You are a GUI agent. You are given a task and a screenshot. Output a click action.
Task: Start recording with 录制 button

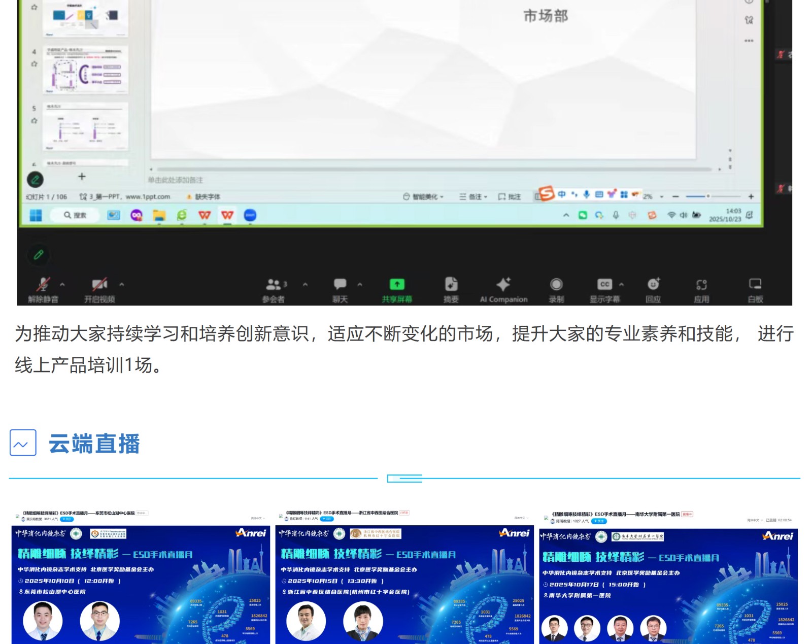point(556,285)
